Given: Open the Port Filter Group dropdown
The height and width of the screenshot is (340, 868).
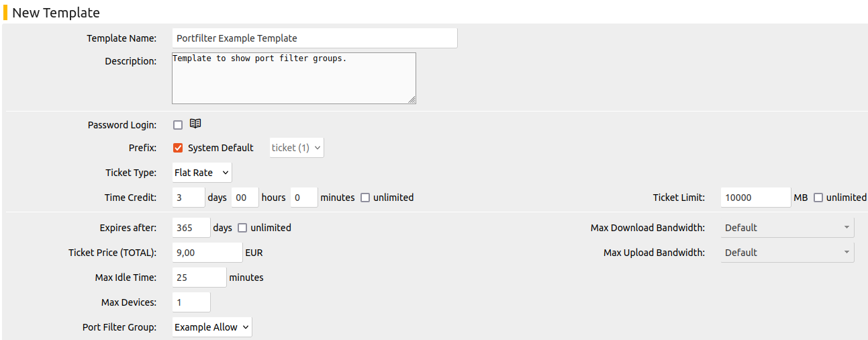Looking at the screenshot, I should [212, 327].
